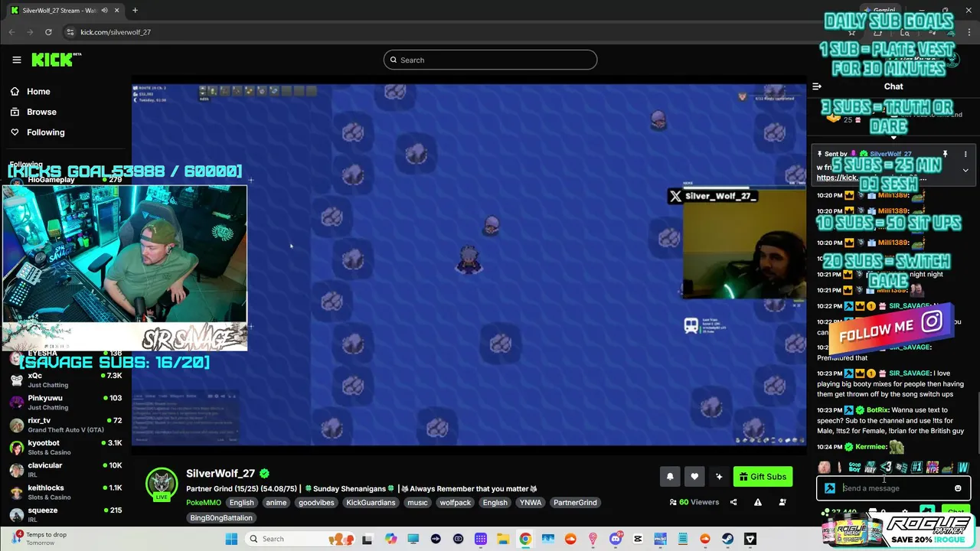Click the sparkle subscribe icon button
Screen dimensions: 980x551
(x=719, y=477)
